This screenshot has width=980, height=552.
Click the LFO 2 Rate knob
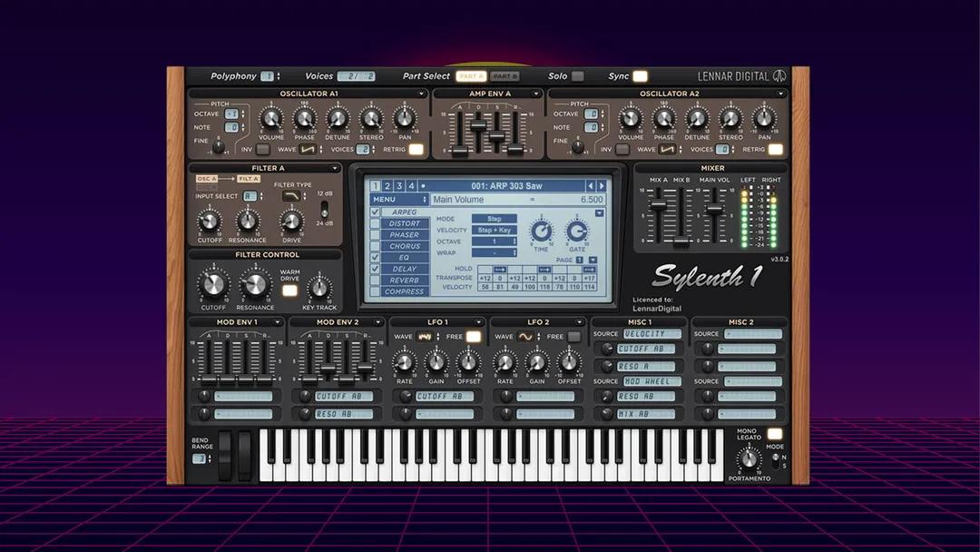coord(505,362)
